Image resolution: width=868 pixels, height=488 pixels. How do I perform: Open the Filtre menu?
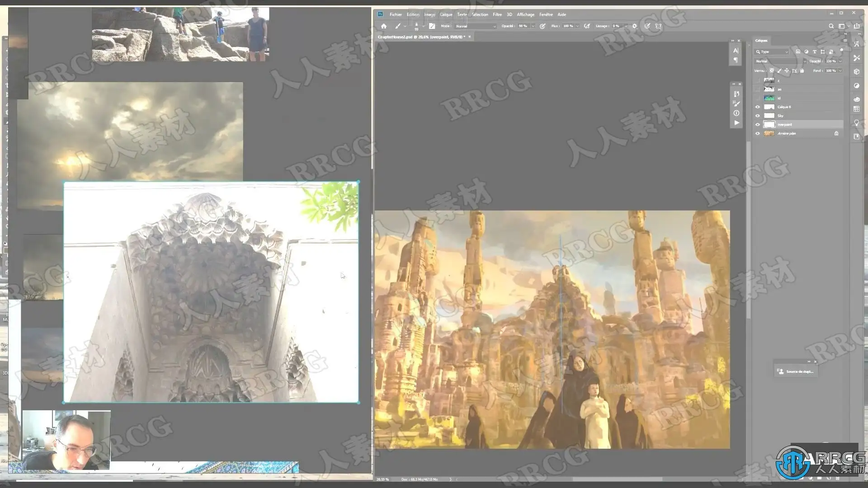[497, 14]
